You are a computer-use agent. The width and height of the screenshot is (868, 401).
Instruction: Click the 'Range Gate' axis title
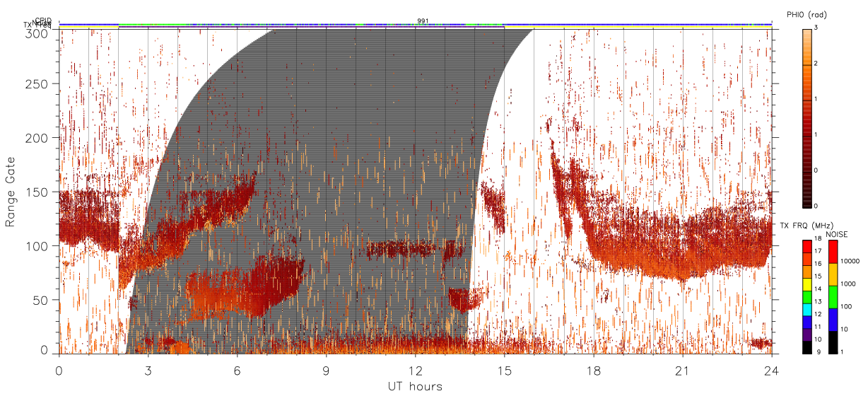coord(11,192)
